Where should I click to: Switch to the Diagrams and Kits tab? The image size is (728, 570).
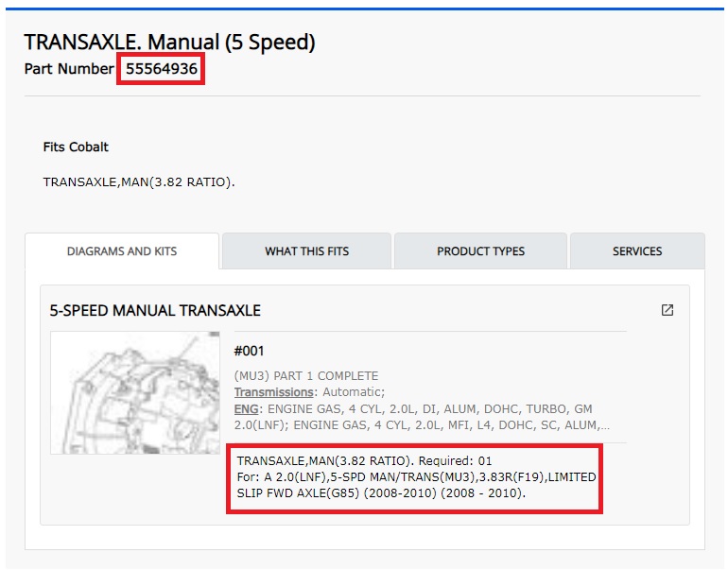tap(122, 251)
